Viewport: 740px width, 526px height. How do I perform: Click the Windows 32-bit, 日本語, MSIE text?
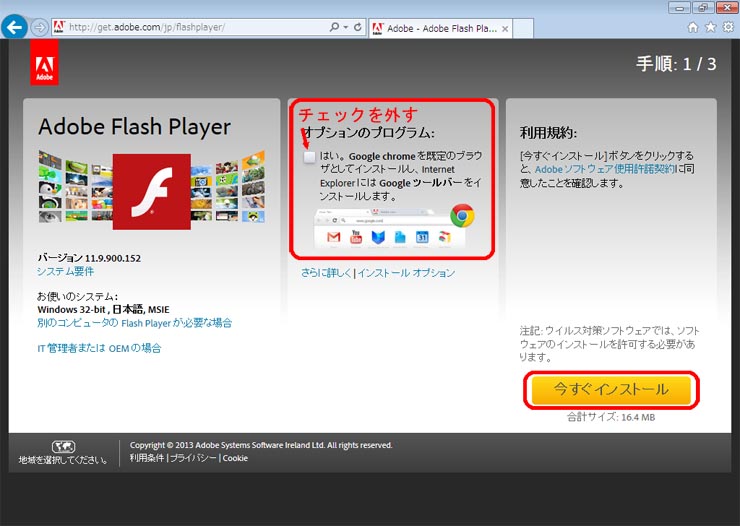(103, 309)
